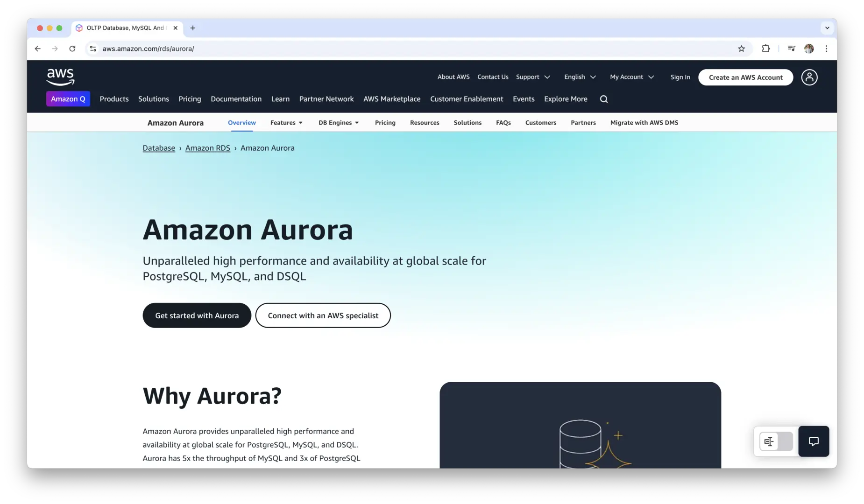Open the browser extensions puzzle icon
Viewport: 864px width, 504px height.
(765, 49)
